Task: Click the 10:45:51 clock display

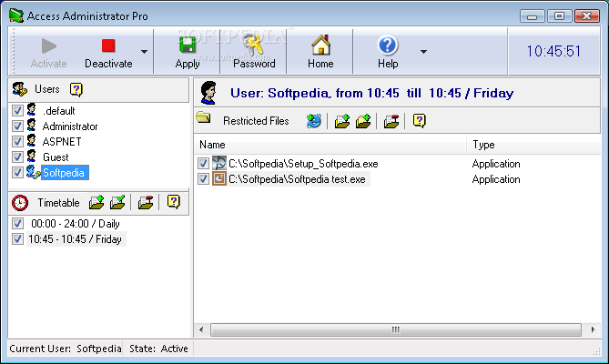Action: coord(553,51)
